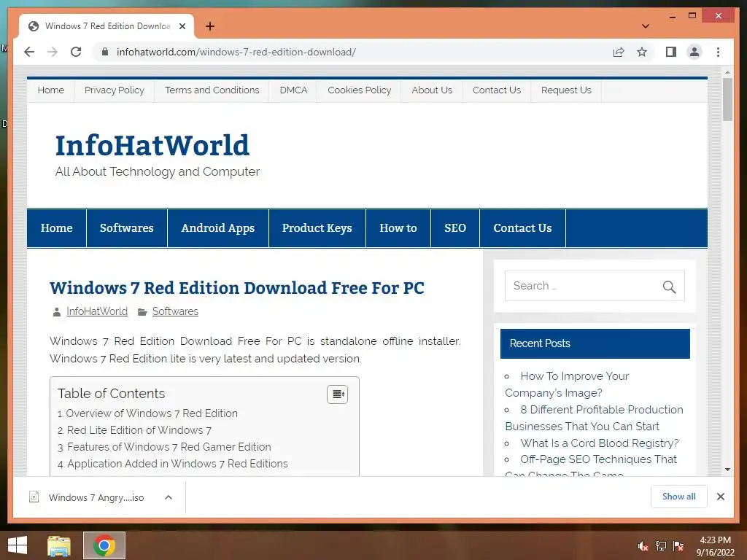Viewport: 747px width, 560px height.
Task: View site info via the padlock icon
Action: click(x=105, y=52)
